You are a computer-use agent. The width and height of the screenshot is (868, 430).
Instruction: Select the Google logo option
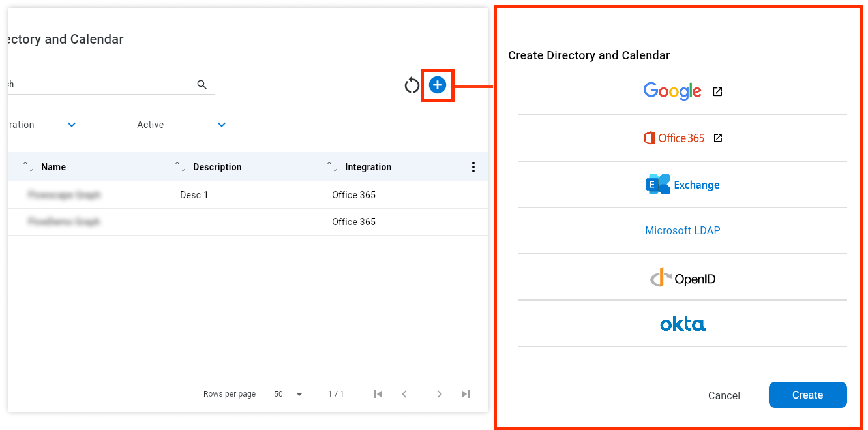(672, 91)
